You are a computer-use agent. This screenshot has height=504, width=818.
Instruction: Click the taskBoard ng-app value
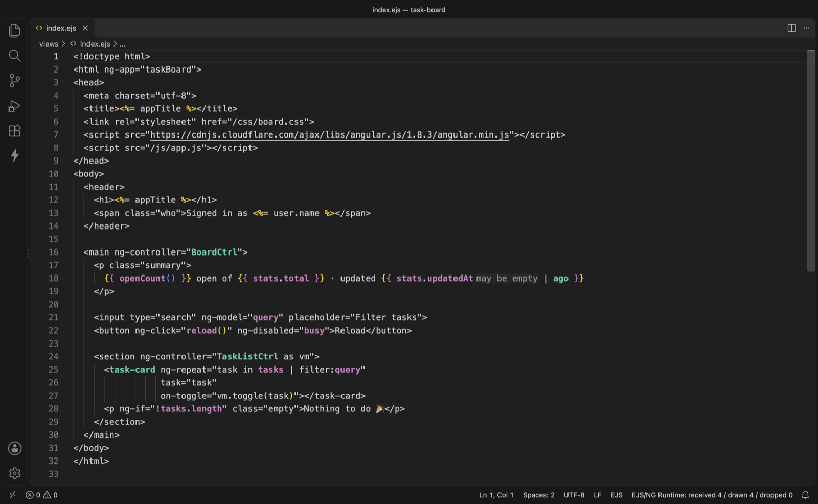(x=168, y=70)
